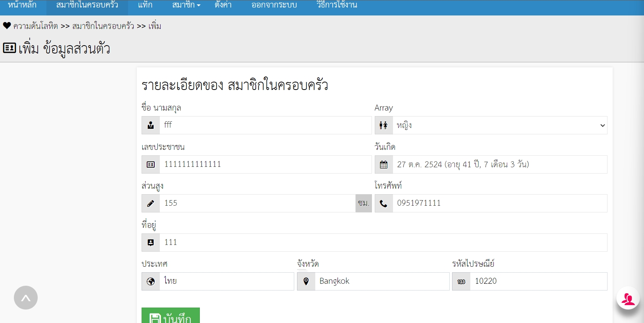Click the ชื่อ นามสกุล field label
The image size is (644, 323).
coord(161,108)
